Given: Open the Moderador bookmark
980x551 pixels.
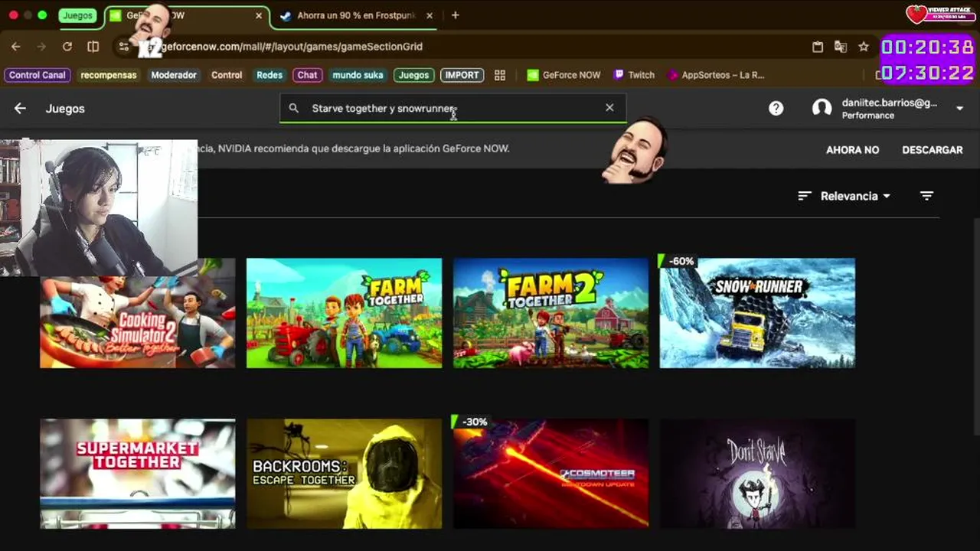Looking at the screenshot, I should (174, 75).
